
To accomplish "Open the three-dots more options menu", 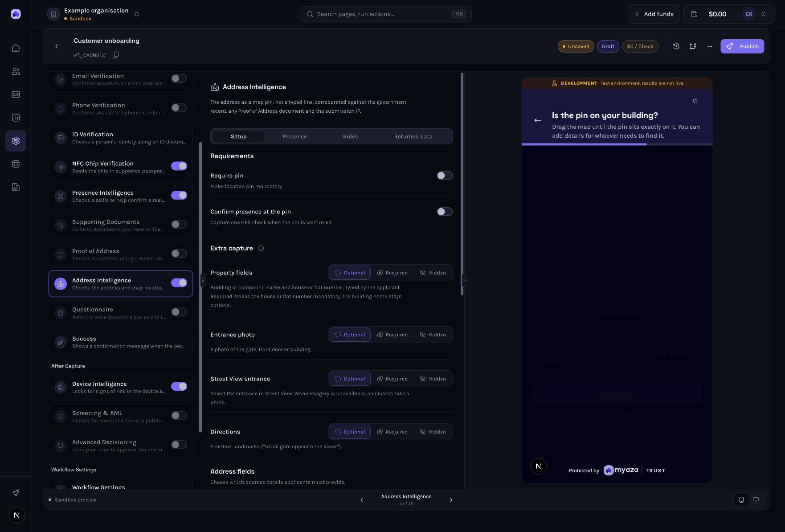I will point(710,46).
